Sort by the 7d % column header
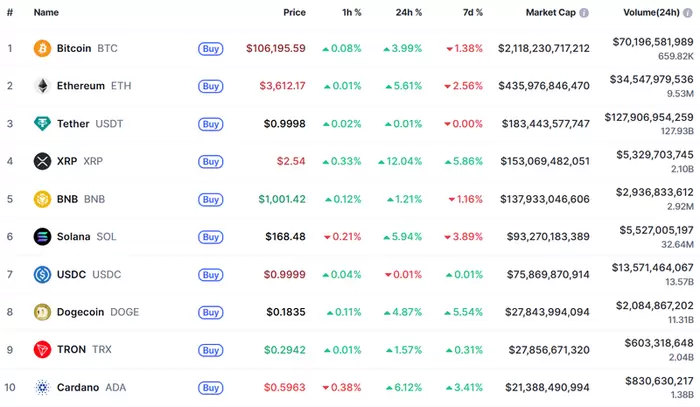This screenshot has width=700, height=407. pyautogui.click(x=470, y=13)
